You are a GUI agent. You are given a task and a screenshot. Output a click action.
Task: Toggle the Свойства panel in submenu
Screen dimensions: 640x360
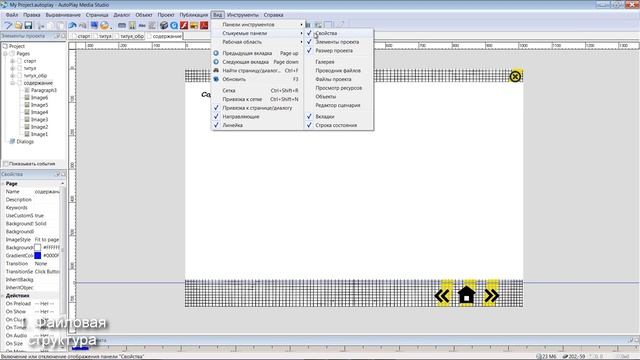338,33
